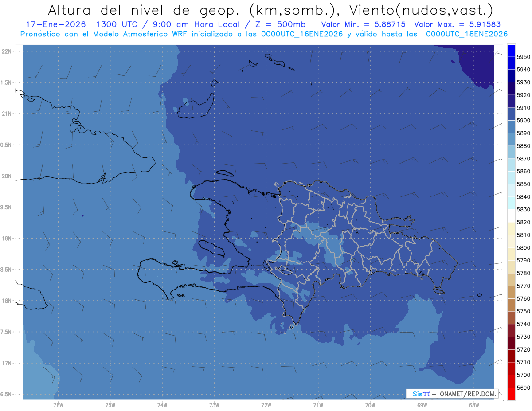Click the 'Valor Min. = 5.88715' text
This screenshot has height=411, width=532.
point(364,24)
